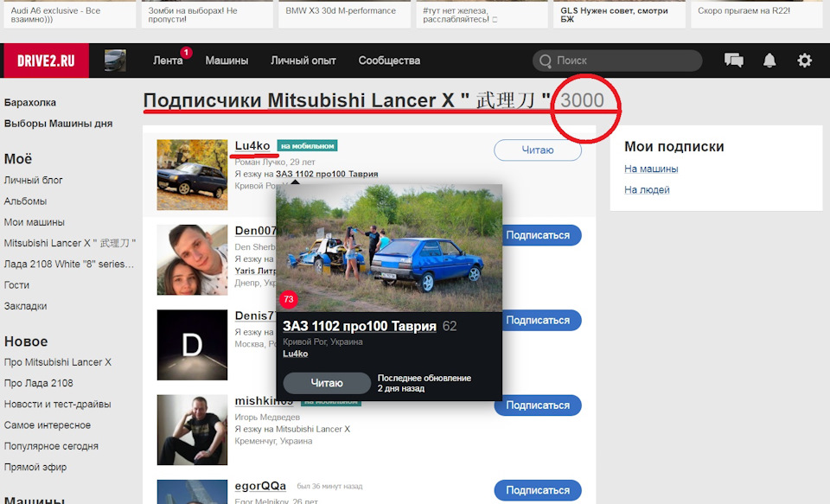The image size is (830, 504).
Task: Open the DRIVE2.RU home logo
Action: point(46,61)
